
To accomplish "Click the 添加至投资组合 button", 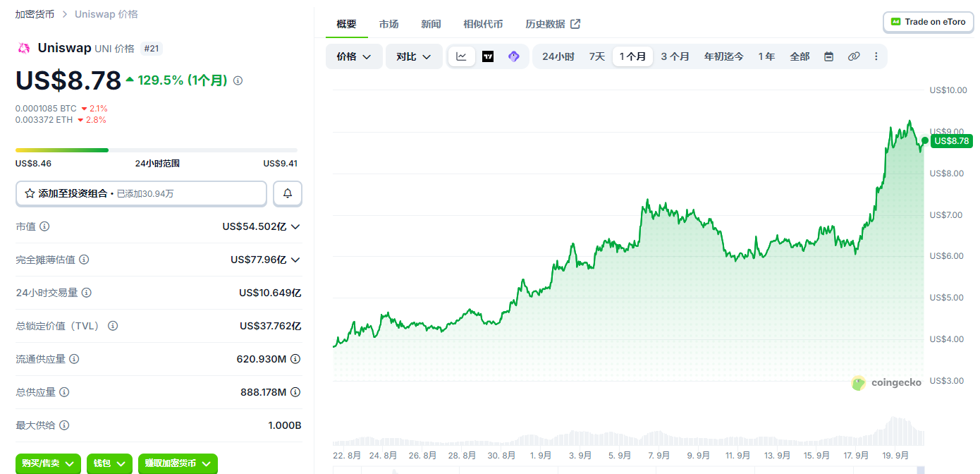I will [x=141, y=193].
